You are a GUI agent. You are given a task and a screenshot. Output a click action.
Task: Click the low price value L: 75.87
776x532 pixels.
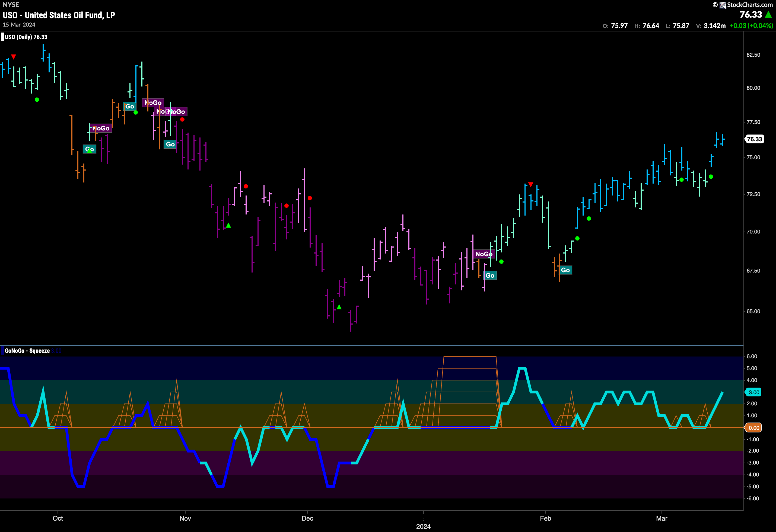pos(678,26)
